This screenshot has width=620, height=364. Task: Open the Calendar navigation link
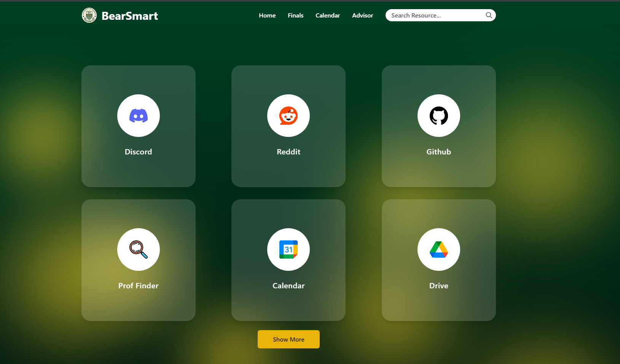pyautogui.click(x=327, y=15)
